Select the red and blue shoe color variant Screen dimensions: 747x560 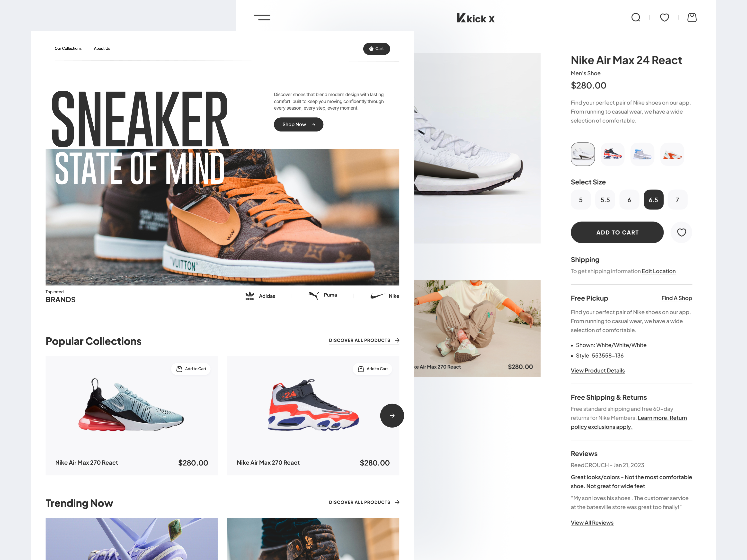pyautogui.click(x=612, y=154)
